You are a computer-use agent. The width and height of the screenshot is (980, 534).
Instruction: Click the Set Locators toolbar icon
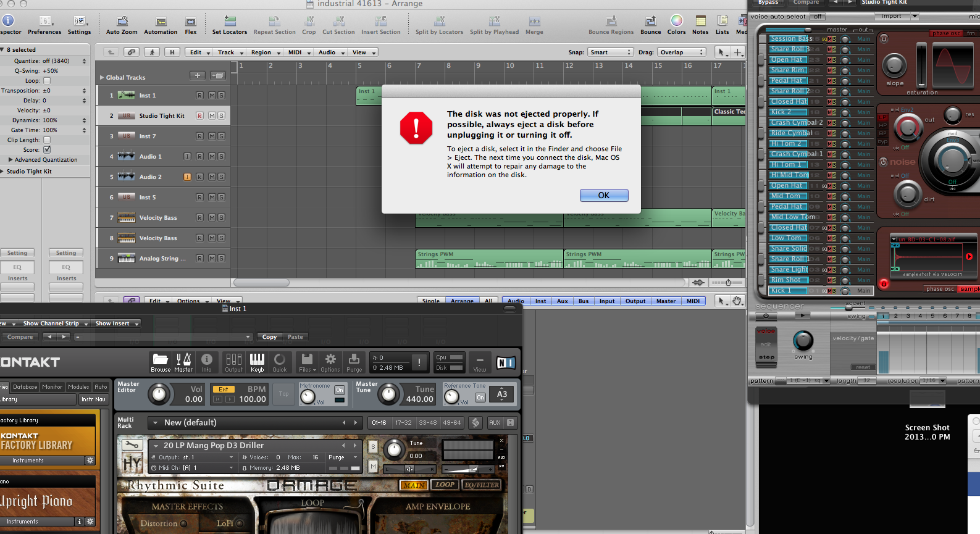(x=230, y=25)
